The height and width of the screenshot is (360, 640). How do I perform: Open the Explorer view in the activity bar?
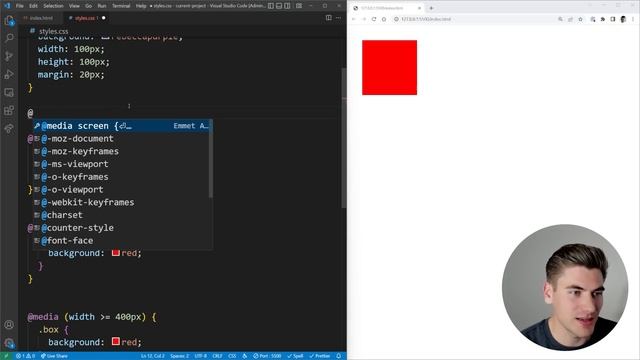(9, 20)
